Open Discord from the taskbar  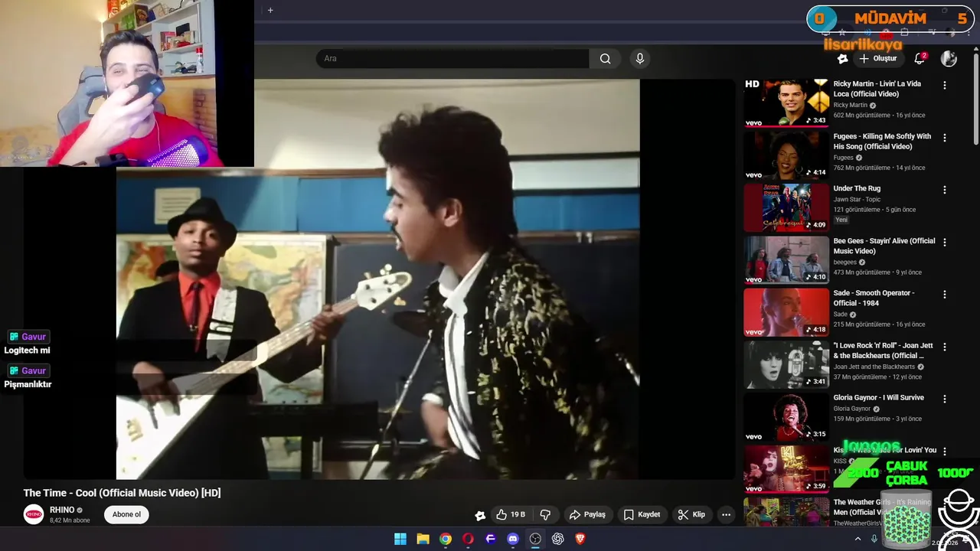(x=513, y=539)
